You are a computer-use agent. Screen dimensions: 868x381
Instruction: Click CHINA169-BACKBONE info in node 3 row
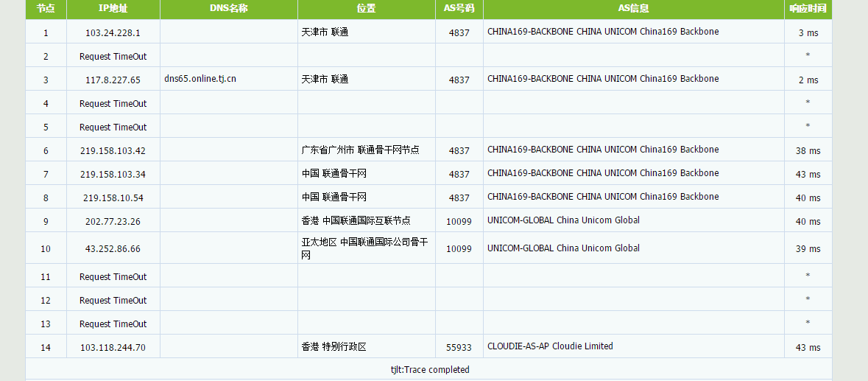[603, 79]
